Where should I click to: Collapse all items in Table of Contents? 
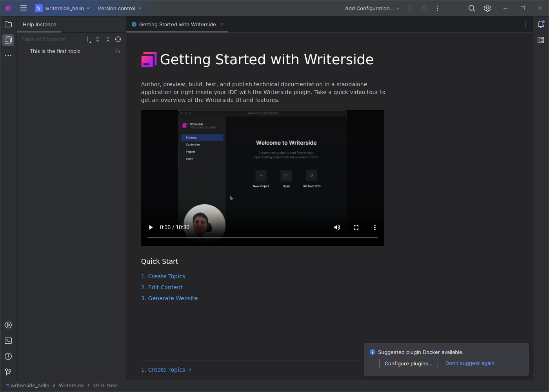(108, 39)
